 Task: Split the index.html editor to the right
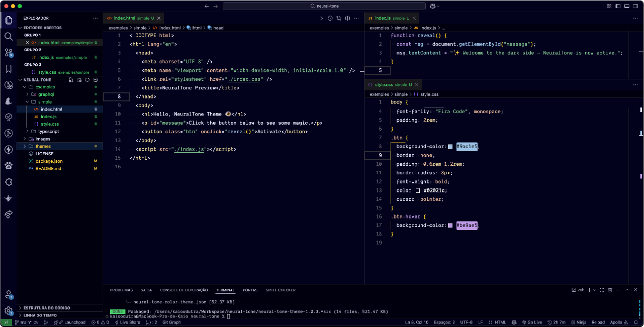coord(347,18)
